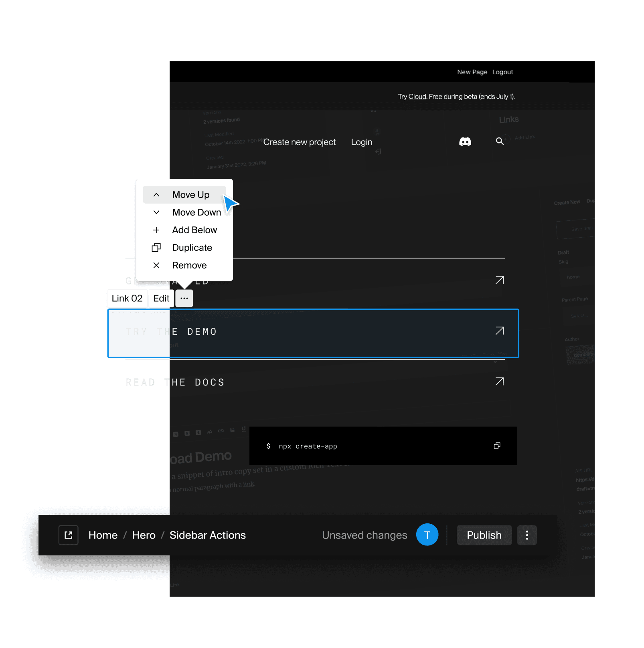Click Sidebar Actions breadcrumb item

pos(208,535)
